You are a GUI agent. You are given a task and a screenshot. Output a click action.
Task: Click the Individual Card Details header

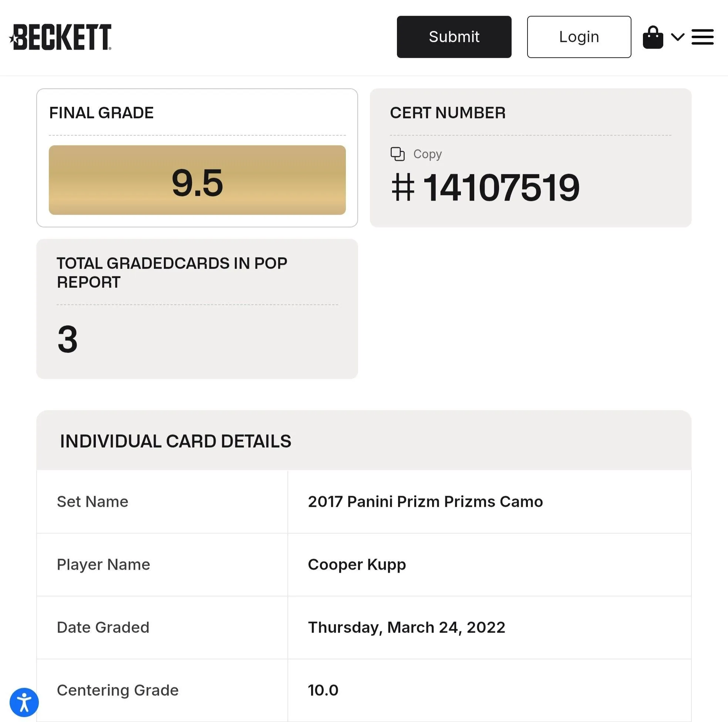point(176,441)
